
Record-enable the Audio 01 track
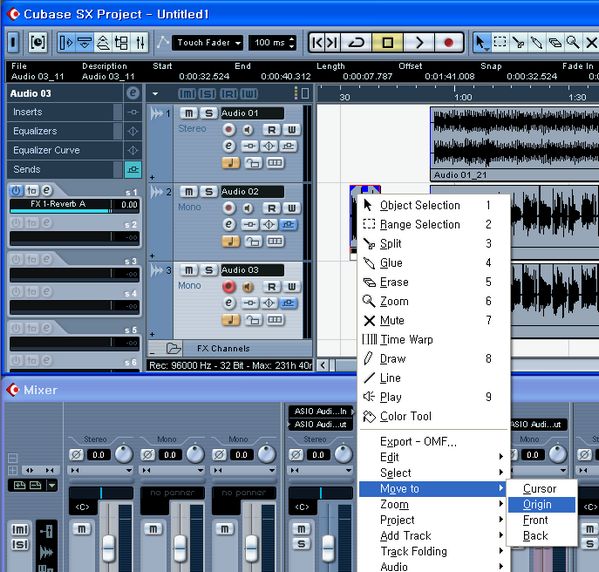tap(228, 130)
